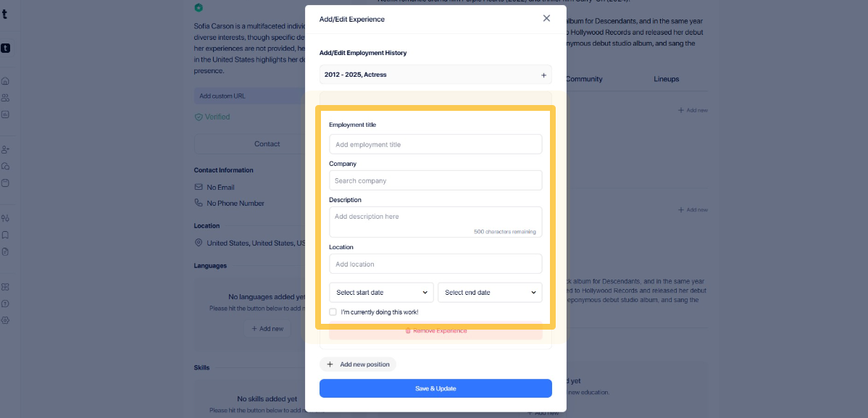The width and height of the screenshot is (868, 418).
Task: Open the settings gear icon in the sidebar
Action: click(x=6, y=320)
